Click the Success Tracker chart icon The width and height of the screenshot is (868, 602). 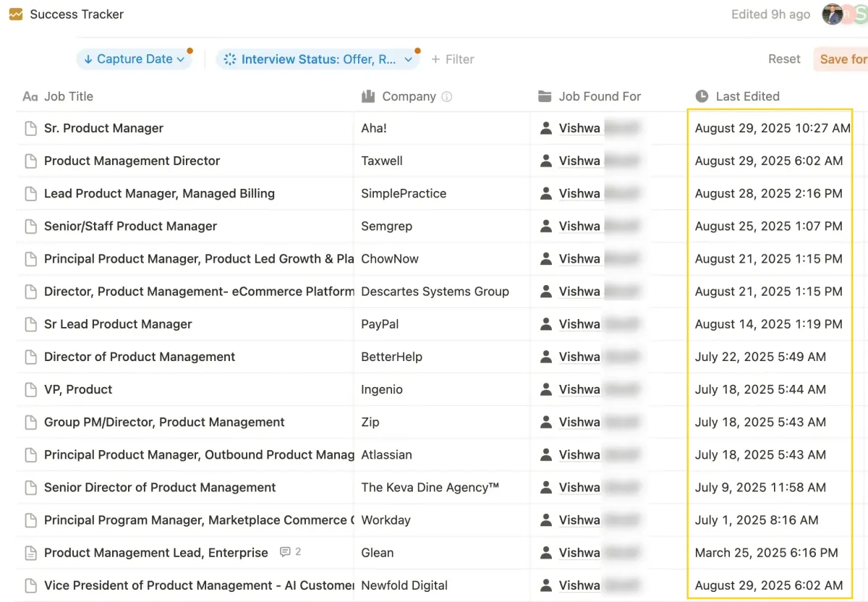coord(15,14)
